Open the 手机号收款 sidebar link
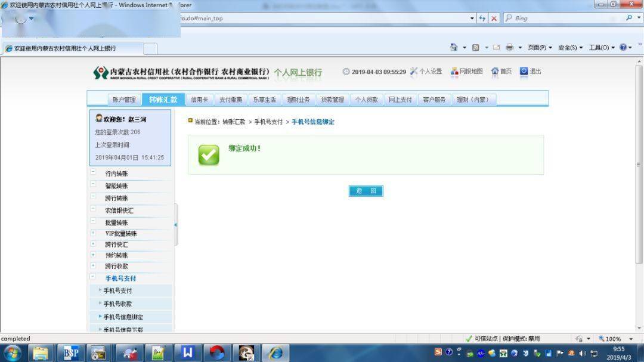Viewport: 644px width, 362px height. click(117, 304)
